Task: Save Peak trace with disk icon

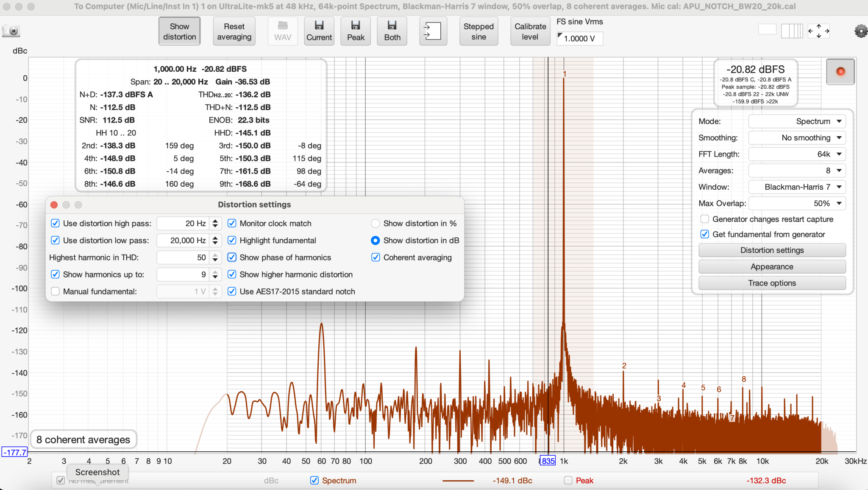Action: coord(356,31)
